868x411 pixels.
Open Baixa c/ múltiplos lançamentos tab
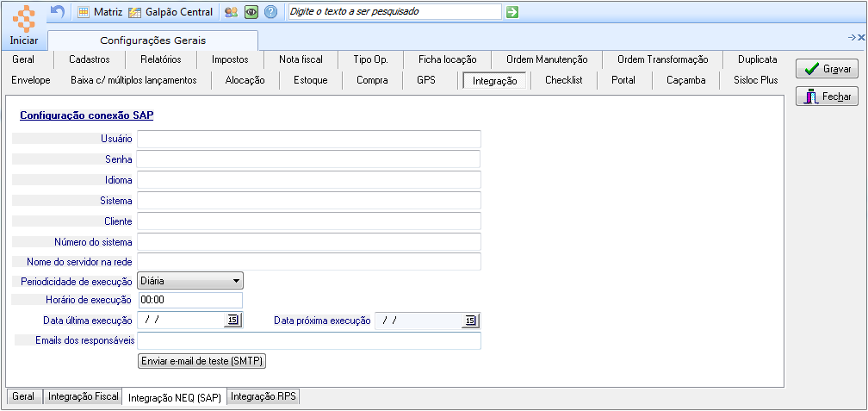pos(133,80)
